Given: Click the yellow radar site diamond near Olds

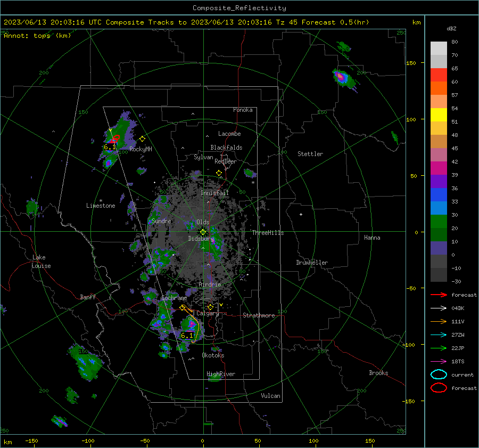Looking at the screenshot, I should (x=203, y=232).
